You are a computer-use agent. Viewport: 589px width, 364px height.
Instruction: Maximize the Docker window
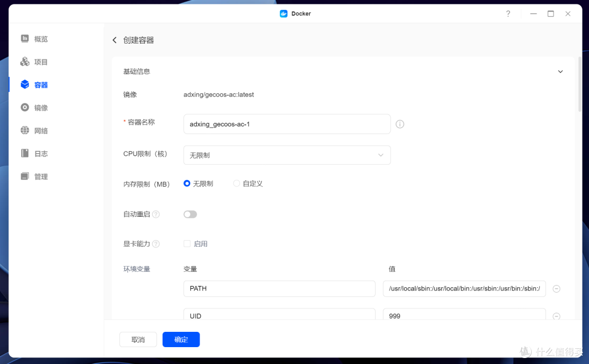(551, 14)
